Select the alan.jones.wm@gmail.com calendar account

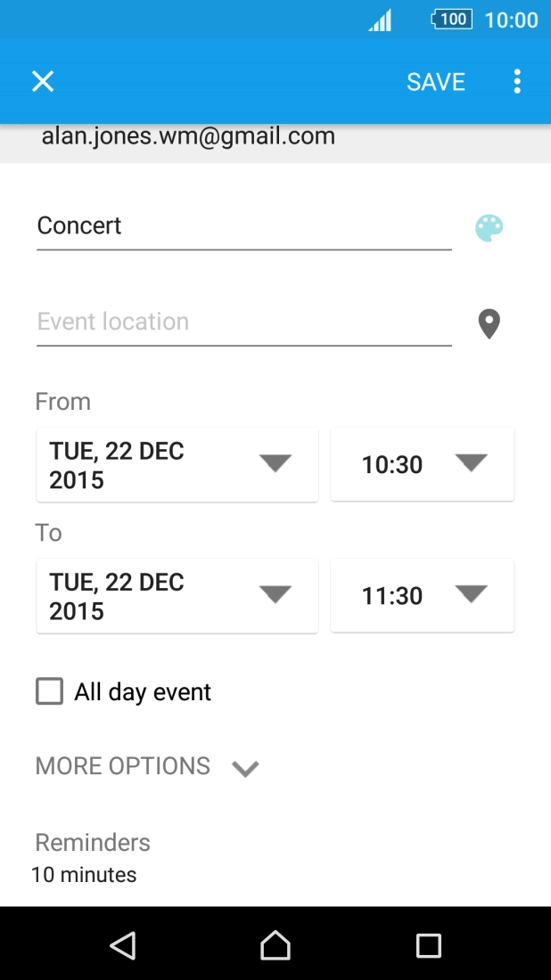click(188, 137)
